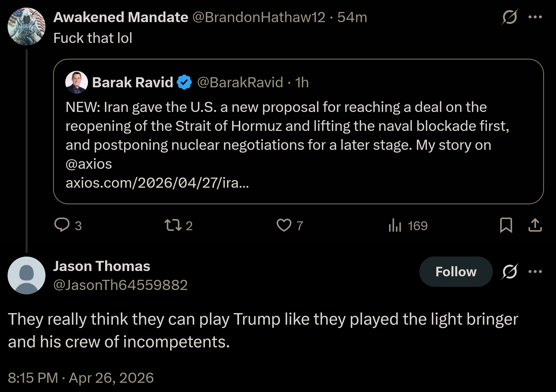Share Awakened Mandate's post

pyautogui.click(x=535, y=225)
